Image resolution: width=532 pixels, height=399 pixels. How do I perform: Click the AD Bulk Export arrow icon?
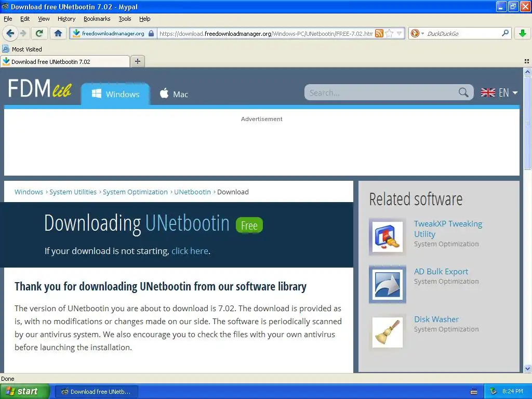coord(388,284)
